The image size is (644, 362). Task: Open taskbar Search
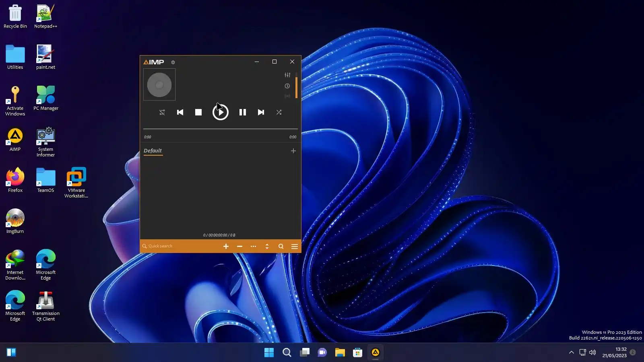pyautogui.click(x=287, y=353)
